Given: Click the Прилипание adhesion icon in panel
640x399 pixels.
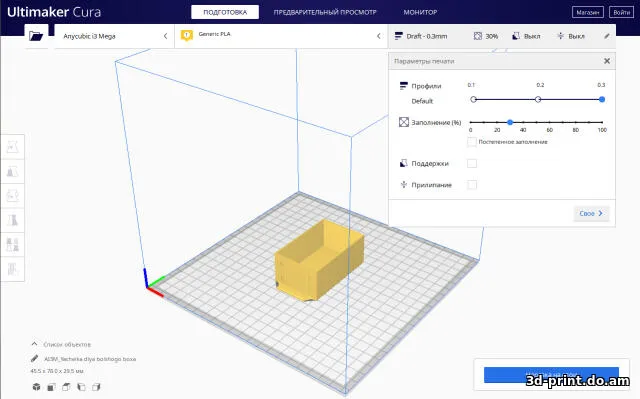Looking at the screenshot, I should [404, 185].
